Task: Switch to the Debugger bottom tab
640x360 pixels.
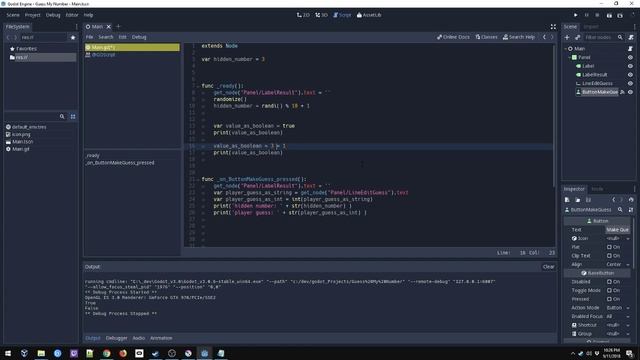Action: click(116, 338)
